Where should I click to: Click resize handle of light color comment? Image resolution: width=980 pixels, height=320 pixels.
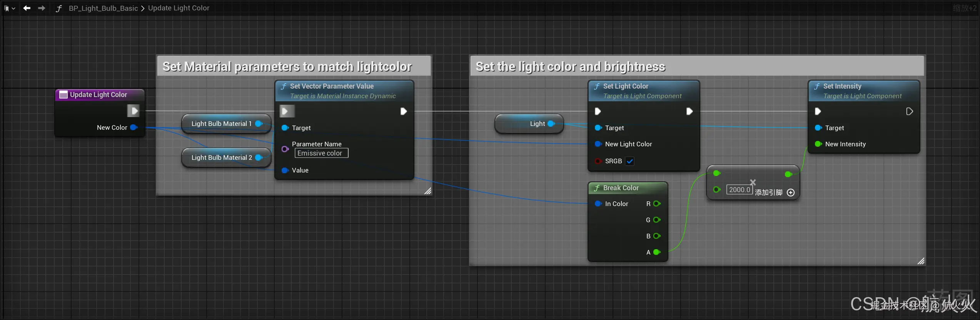(921, 261)
